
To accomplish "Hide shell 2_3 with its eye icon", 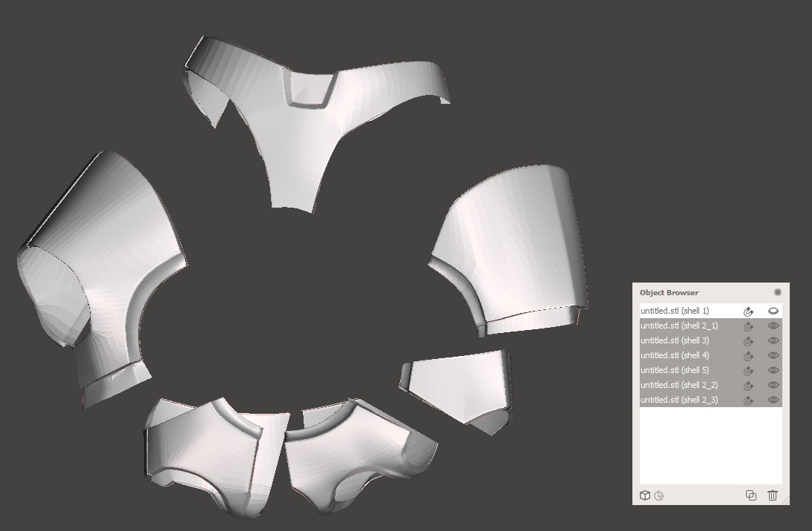I will click(773, 400).
